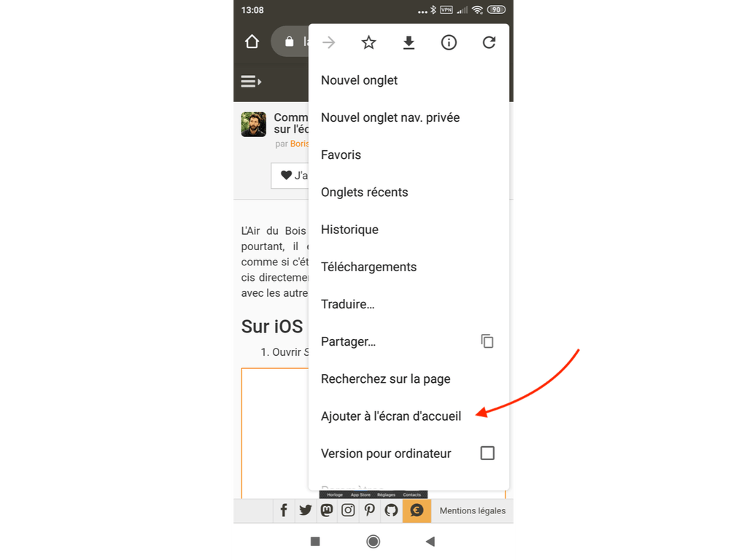Copy link icon beside Partager
The height and width of the screenshot is (560, 747).
[x=487, y=341]
